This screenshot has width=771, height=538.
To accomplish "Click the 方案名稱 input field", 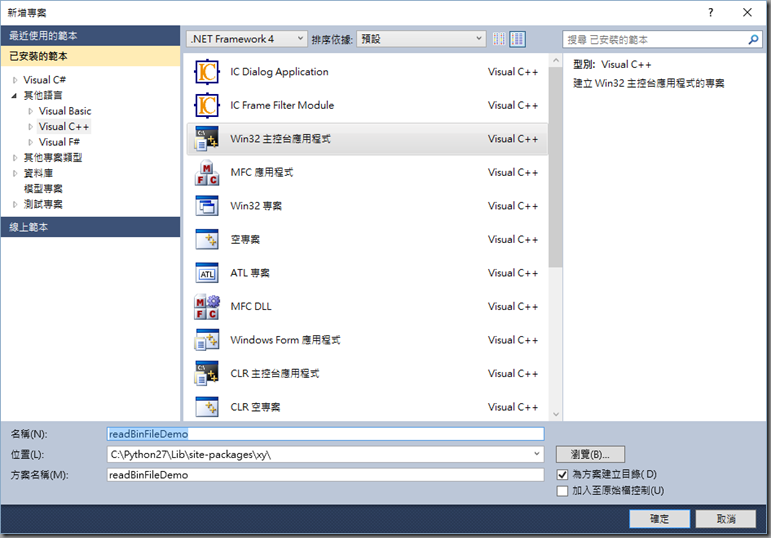I will 326,475.
